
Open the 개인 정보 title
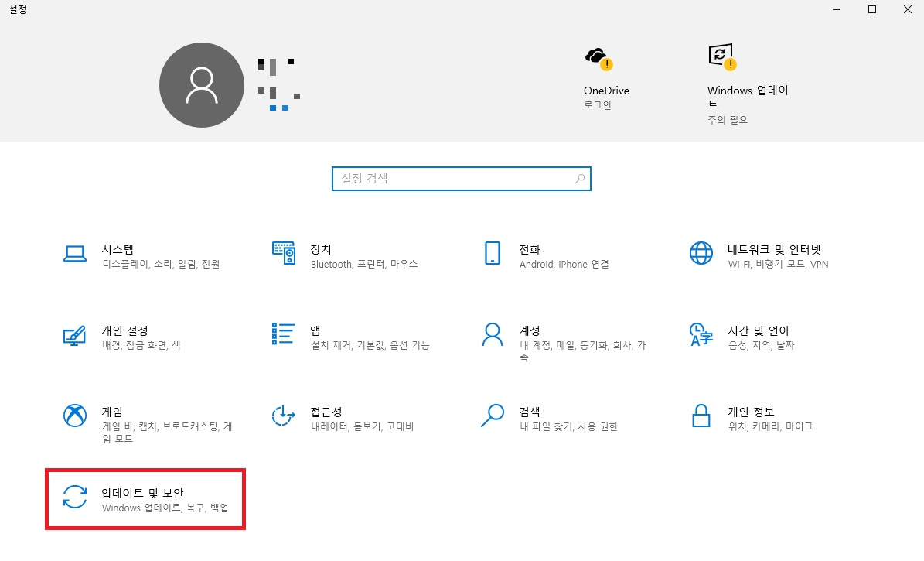coord(752,411)
